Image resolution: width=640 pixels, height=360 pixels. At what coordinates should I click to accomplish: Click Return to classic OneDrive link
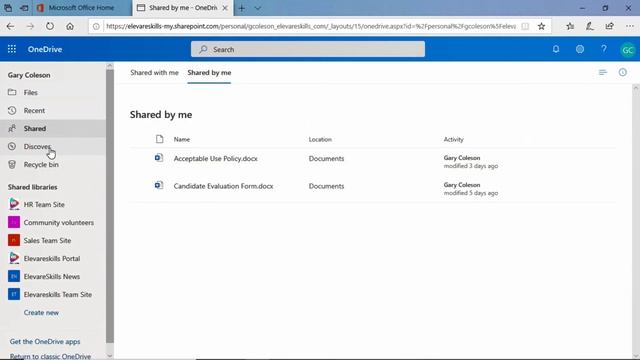coord(50,356)
